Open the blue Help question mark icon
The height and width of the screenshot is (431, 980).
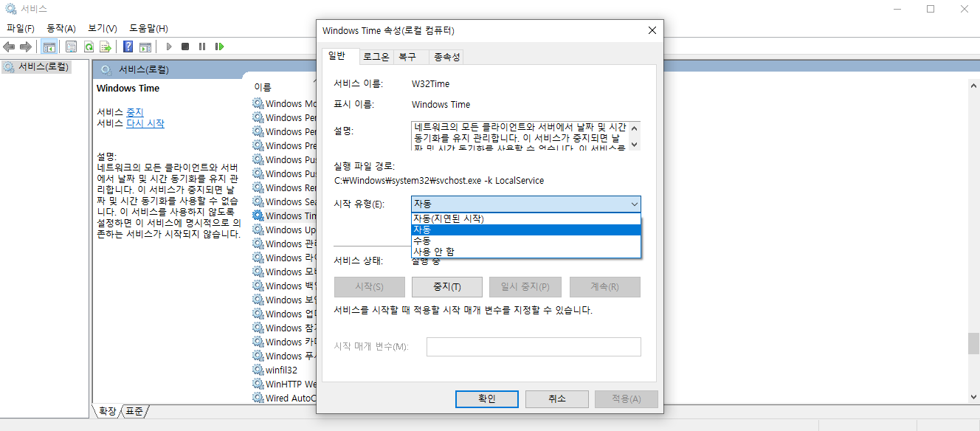[128, 46]
